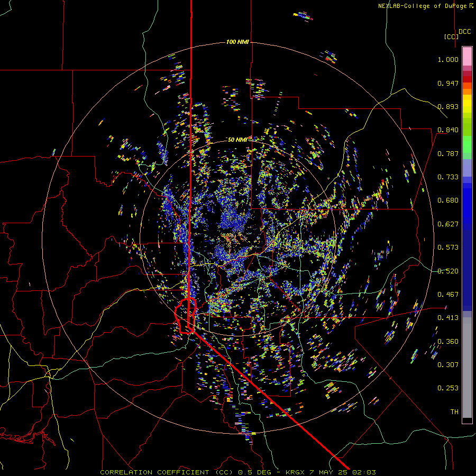
Task: Click the [CC] label above the color scale
Action: [x=451, y=36]
